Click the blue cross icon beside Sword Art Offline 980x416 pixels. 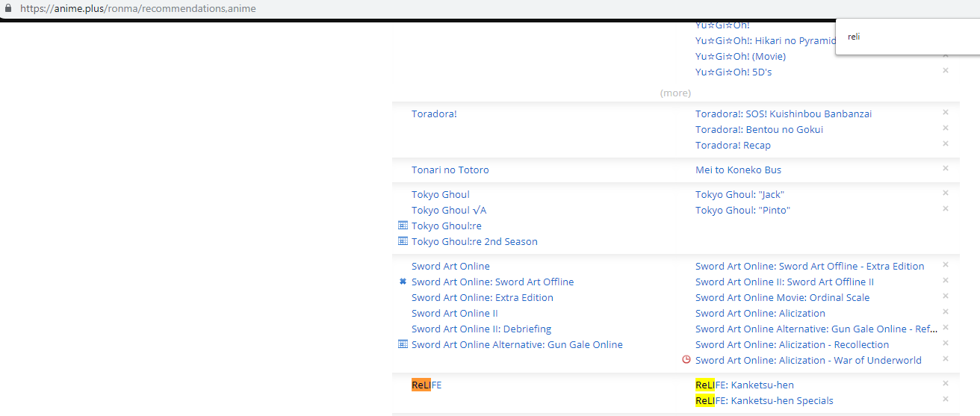click(403, 282)
